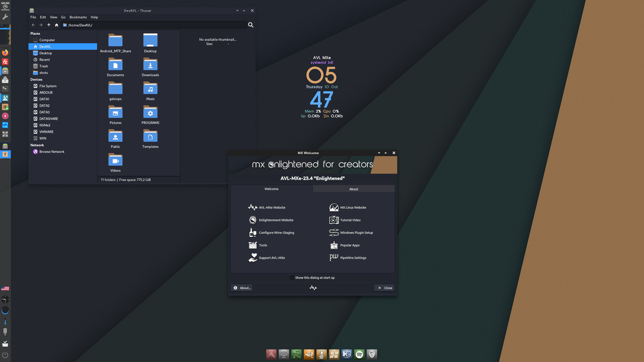644x362 pixels.
Task: Open the Help menu in Thunar
Action: click(94, 17)
